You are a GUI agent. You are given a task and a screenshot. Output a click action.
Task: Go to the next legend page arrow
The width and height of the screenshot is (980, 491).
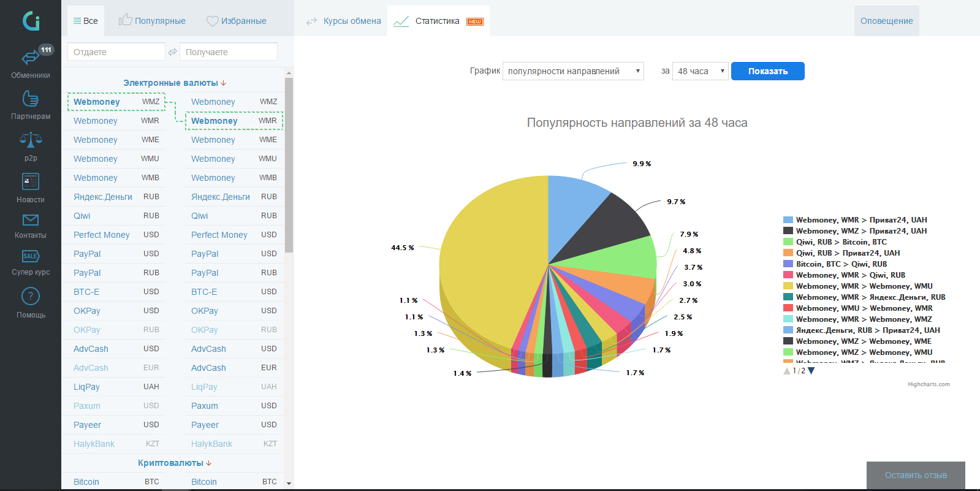[x=811, y=371]
